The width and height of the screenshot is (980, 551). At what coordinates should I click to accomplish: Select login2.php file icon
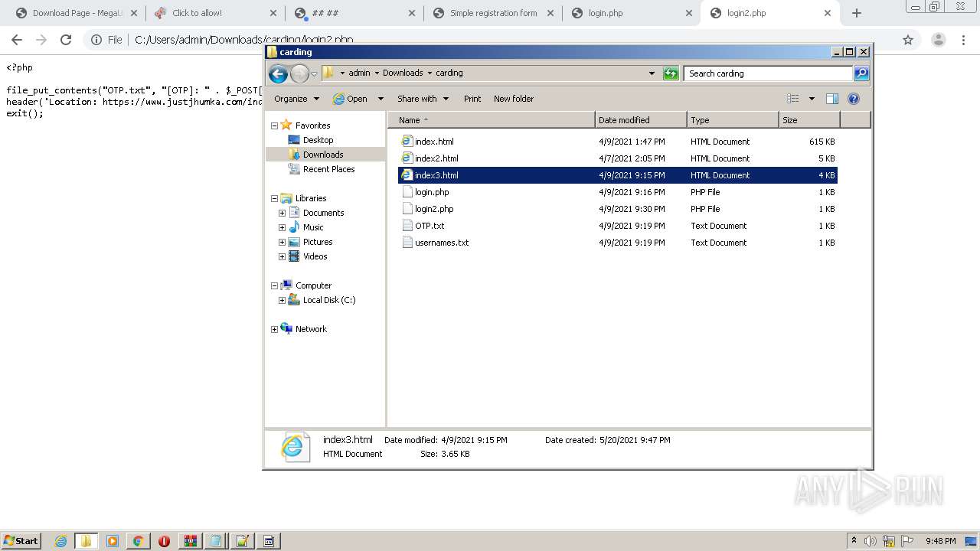(x=407, y=209)
